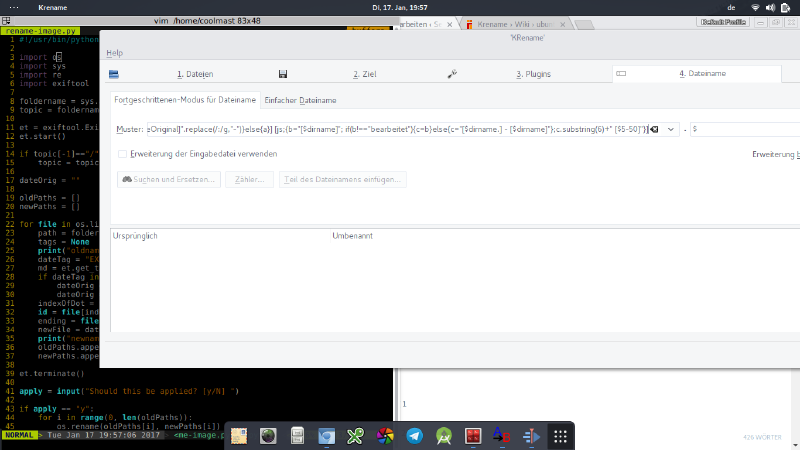Open Telegram from the dock
The height and width of the screenshot is (450, 800).
tap(414, 436)
